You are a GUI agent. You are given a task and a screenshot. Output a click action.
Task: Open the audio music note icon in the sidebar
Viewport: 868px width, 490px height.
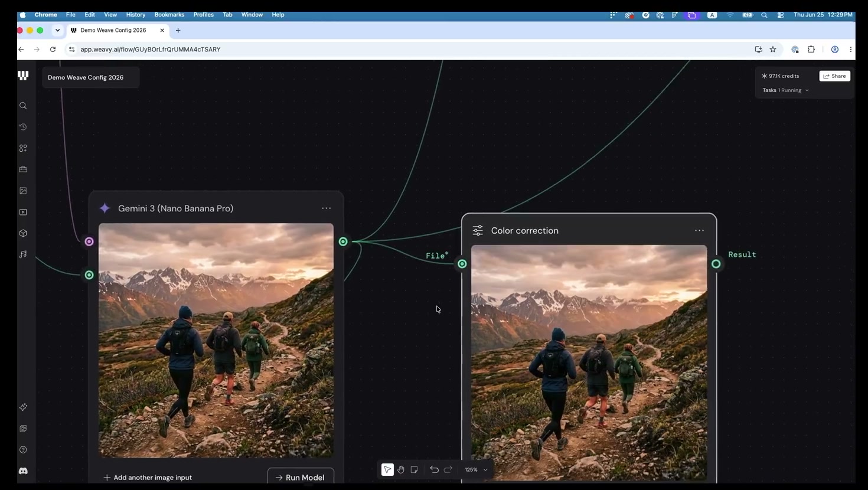(23, 254)
